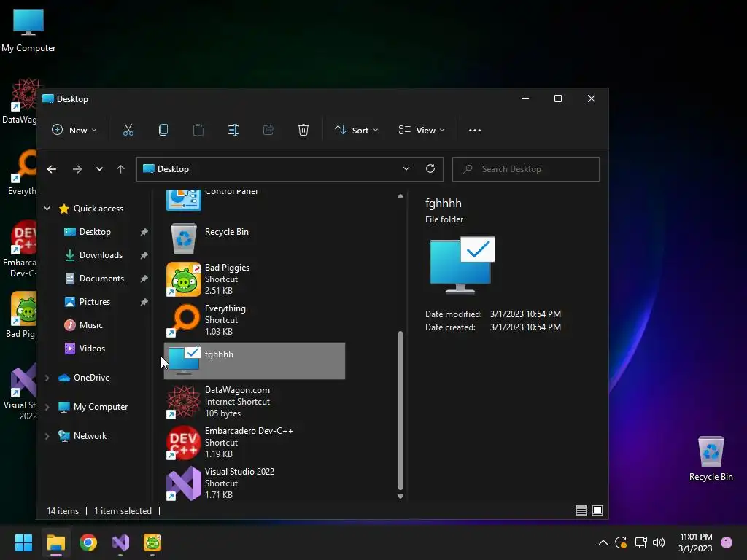
Task: Open notification center badge
Action: [x=727, y=542]
